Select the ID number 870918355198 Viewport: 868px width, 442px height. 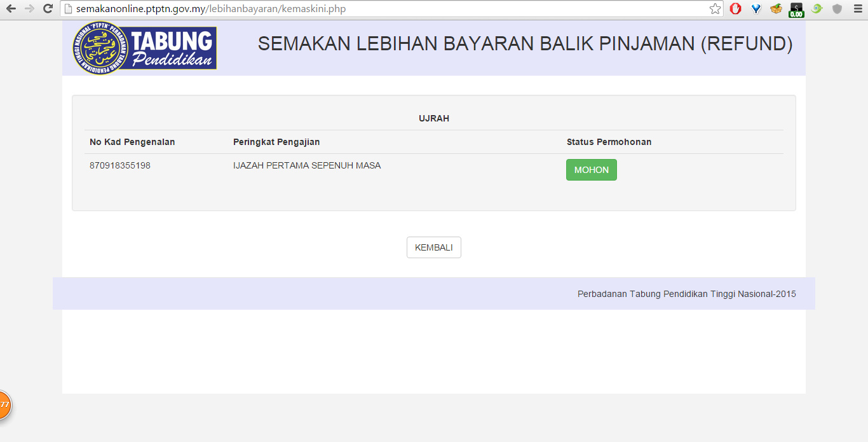(120, 166)
